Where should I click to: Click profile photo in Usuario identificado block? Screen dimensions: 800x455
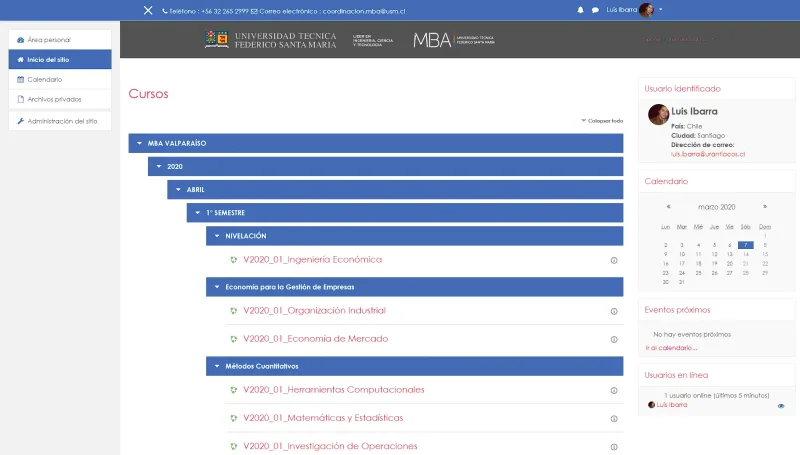click(x=658, y=114)
